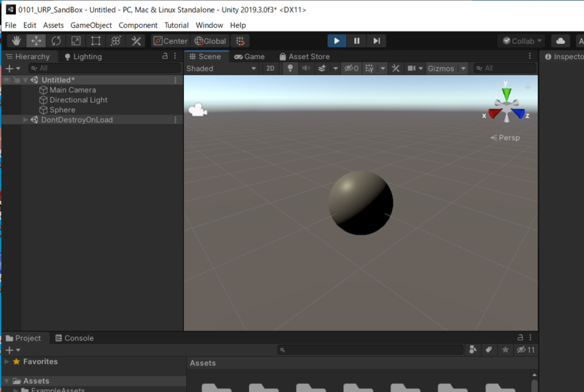The image size is (584, 392).
Task: Select the Rect tool
Action: pyautogui.click(x=96, y=41)
